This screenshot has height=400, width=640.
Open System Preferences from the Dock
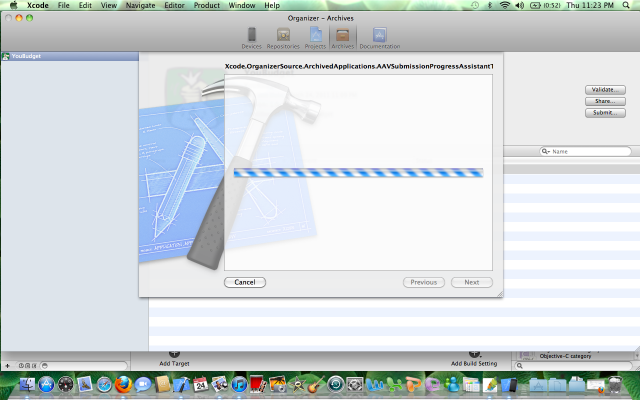point(355,384)
